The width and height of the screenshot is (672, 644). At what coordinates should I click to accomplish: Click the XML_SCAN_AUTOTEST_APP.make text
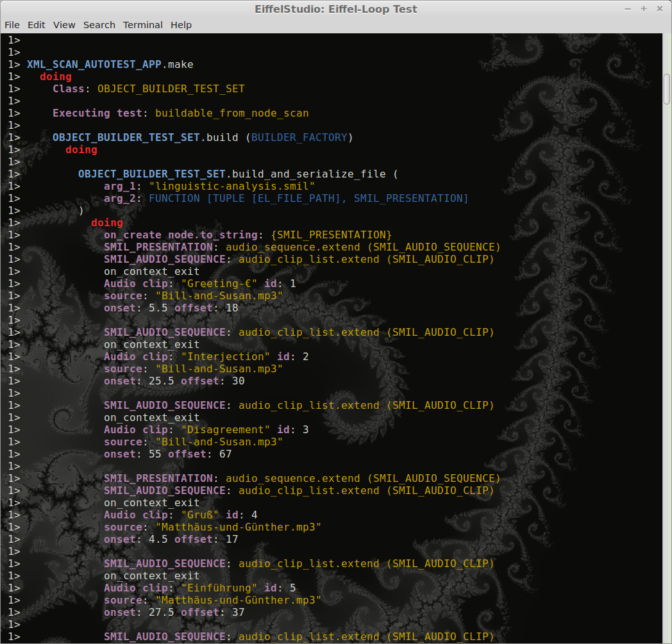pos(110,65)
